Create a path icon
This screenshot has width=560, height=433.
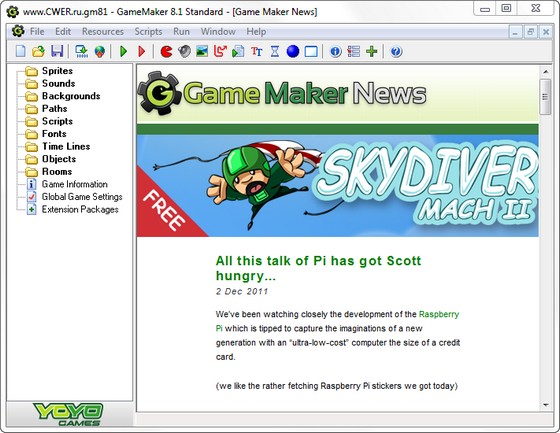tap(220, 51)
